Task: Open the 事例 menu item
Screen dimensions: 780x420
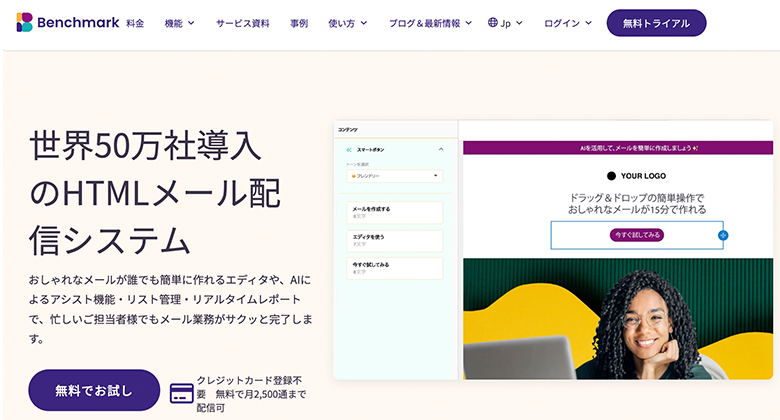Action: tap(299, 22)
